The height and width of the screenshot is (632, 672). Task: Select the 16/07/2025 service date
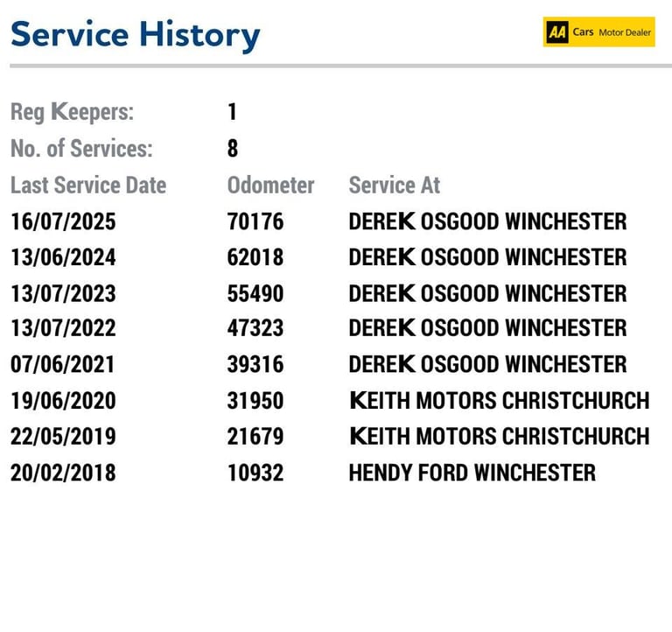[x=63, y=221]
